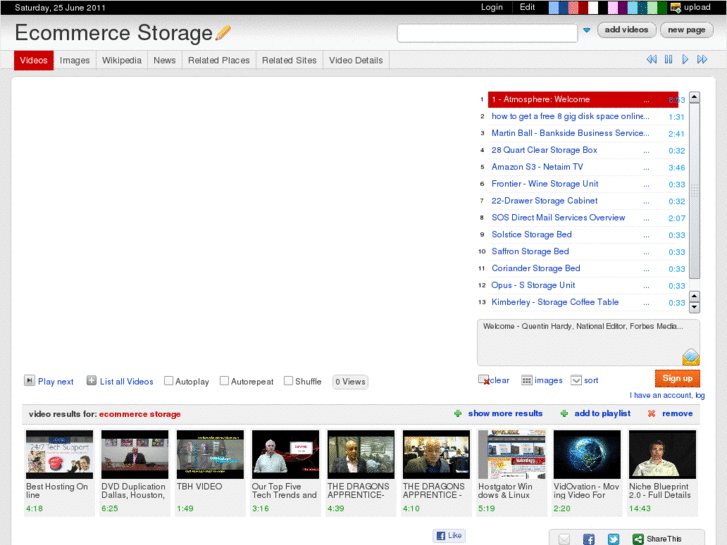Toggle the Autorepeat checkbox
This screenshot has width=727, height=545.
(225, 381)
